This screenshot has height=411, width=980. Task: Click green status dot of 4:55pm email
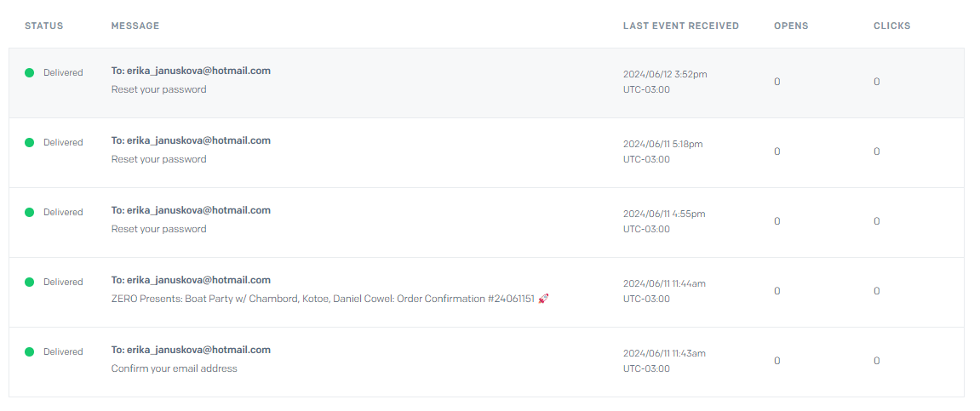coord(30,213)
